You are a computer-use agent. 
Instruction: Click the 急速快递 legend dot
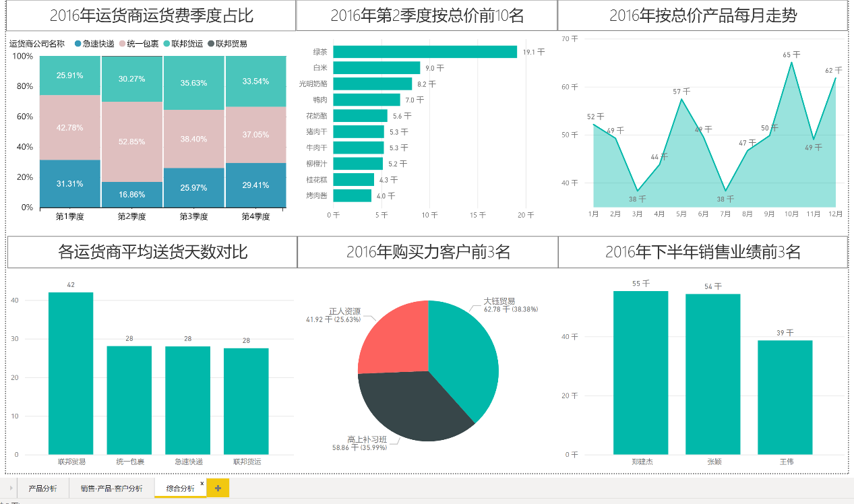pyautogui.click(x=78, y=44)
